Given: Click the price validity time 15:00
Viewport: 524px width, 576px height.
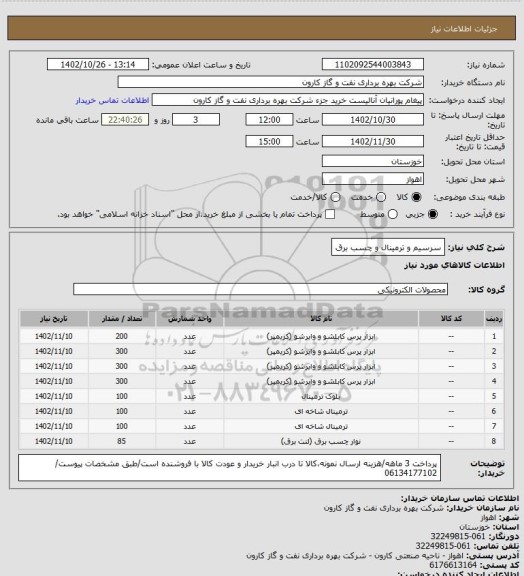Looking at the screenshot, I should coord(269,141).
